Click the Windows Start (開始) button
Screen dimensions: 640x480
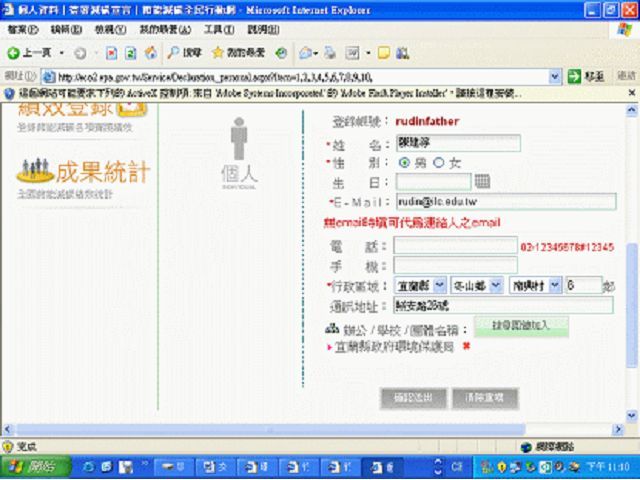coord(33,467)
